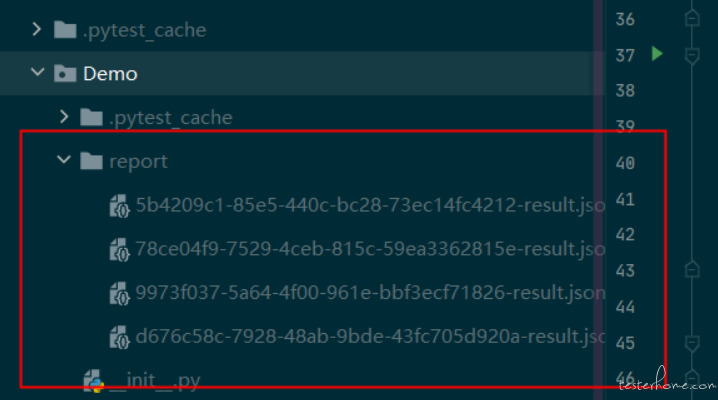Screen dimensions: 718x400
Task: Collapse the Demo folder
Action: point(38,72)
